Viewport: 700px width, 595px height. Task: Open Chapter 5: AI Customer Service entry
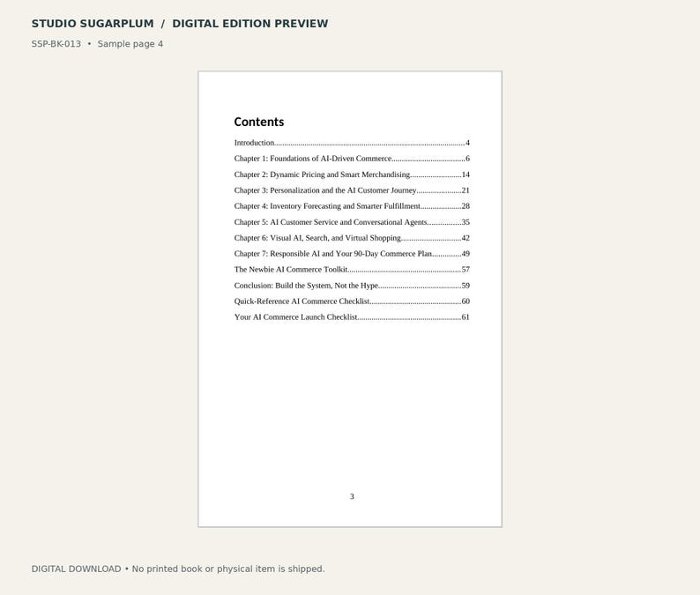pos(352,222)
